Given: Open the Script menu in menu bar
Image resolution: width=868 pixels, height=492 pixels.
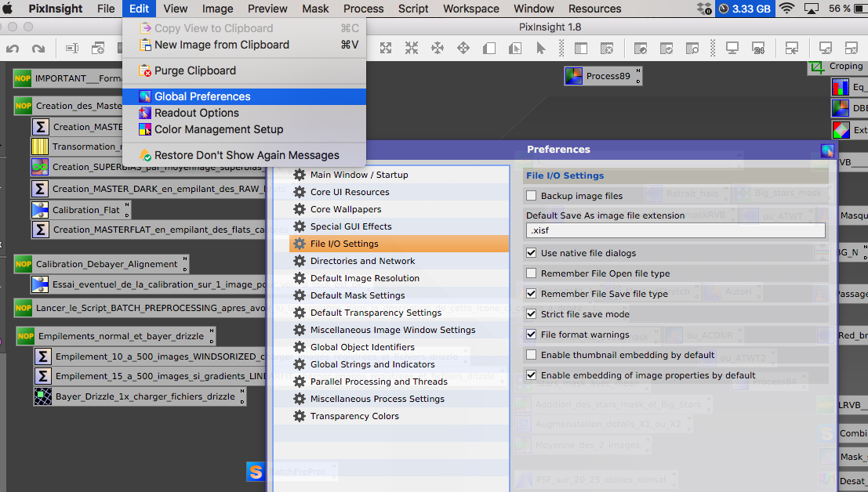Looking at the screenshot, I should [413, 9].
